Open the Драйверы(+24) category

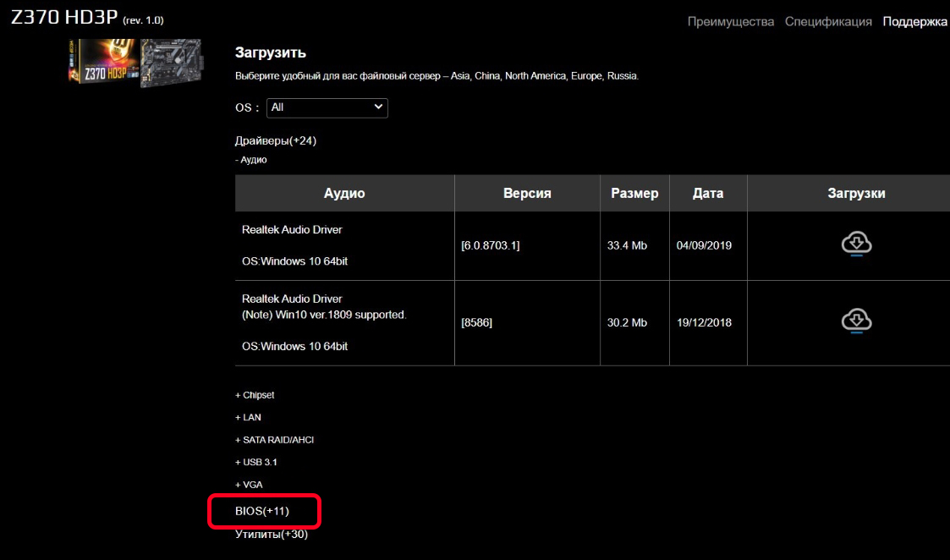276,140
